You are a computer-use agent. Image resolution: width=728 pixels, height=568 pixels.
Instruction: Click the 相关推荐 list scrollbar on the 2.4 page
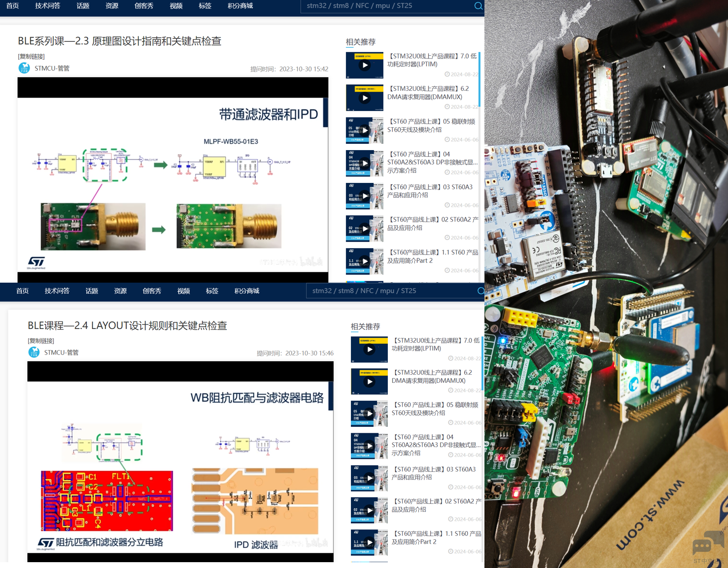(x=483, y=363)
